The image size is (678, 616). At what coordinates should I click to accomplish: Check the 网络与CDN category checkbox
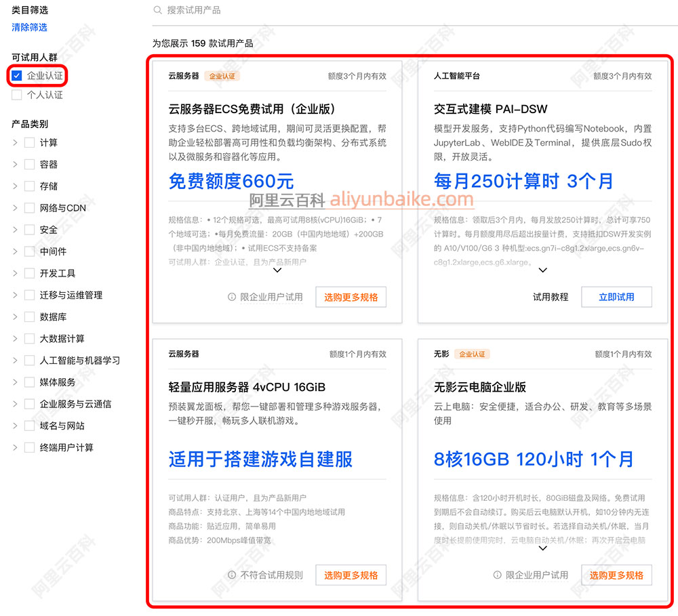pos(29,208)
